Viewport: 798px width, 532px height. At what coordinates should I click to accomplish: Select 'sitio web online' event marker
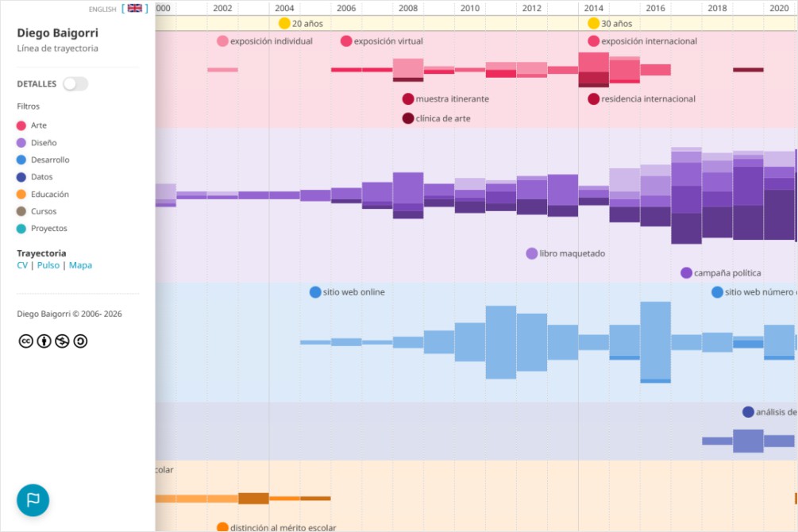(315, 292)
